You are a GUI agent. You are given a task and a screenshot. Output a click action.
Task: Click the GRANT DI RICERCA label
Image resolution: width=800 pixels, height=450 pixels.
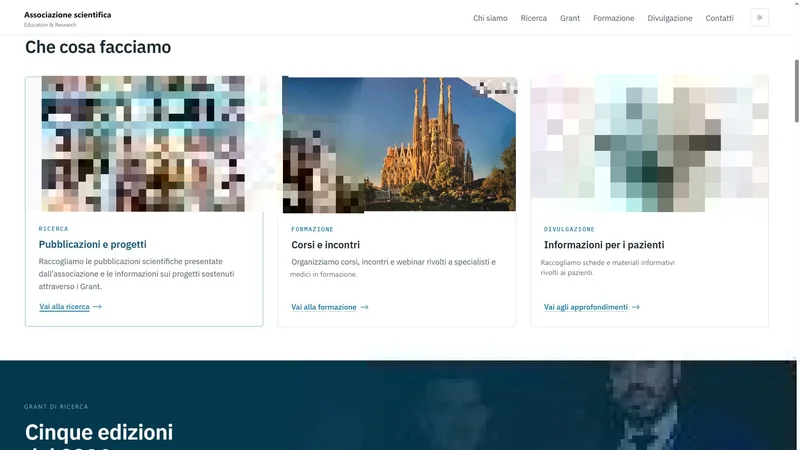pyautogui.click(x=56, y=407)
